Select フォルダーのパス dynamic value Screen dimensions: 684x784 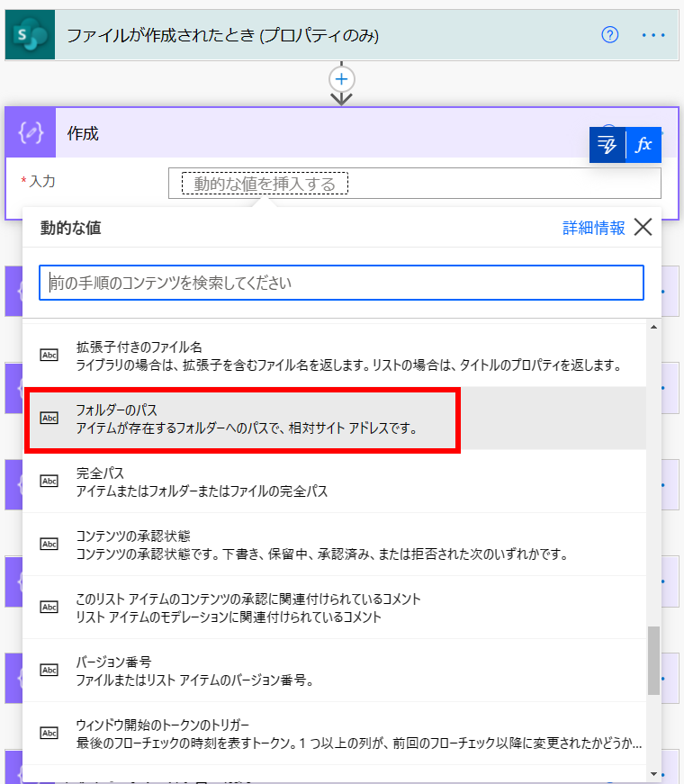click(334, 418)
